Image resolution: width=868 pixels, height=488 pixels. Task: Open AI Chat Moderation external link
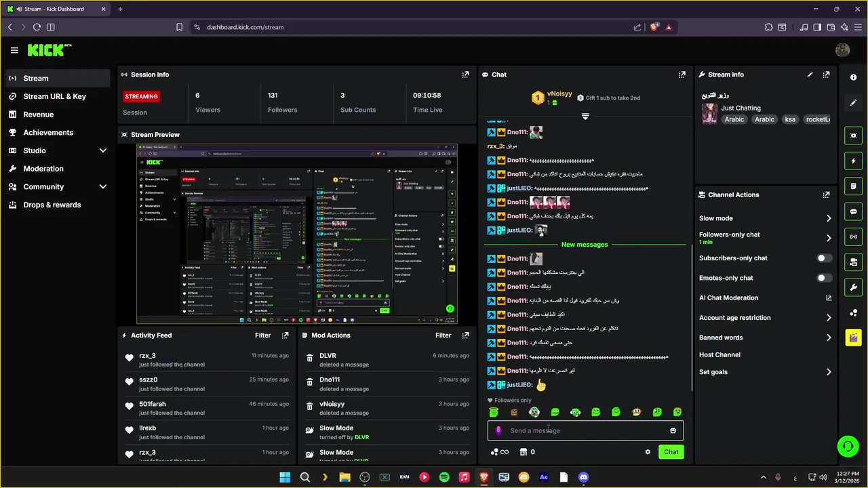[828, 298]
